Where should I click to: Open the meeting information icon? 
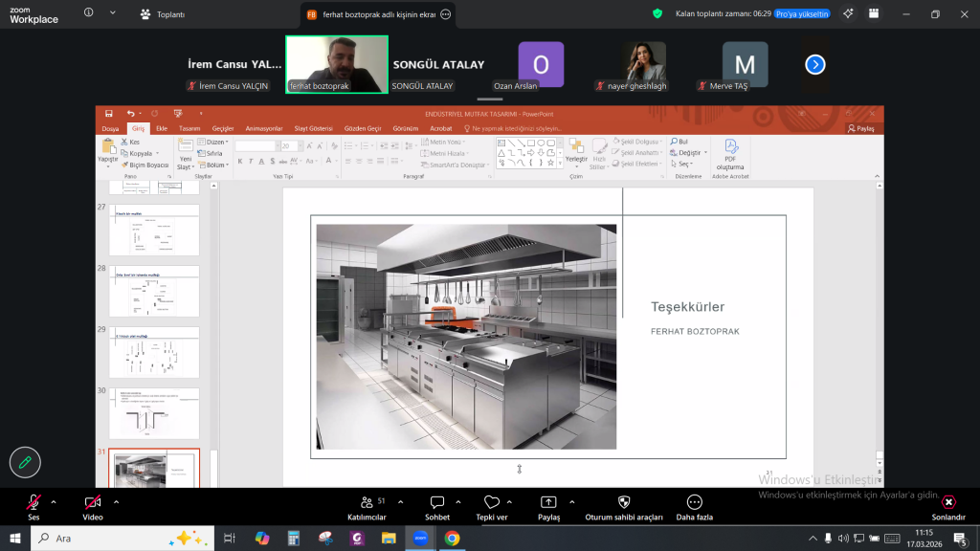89,14
